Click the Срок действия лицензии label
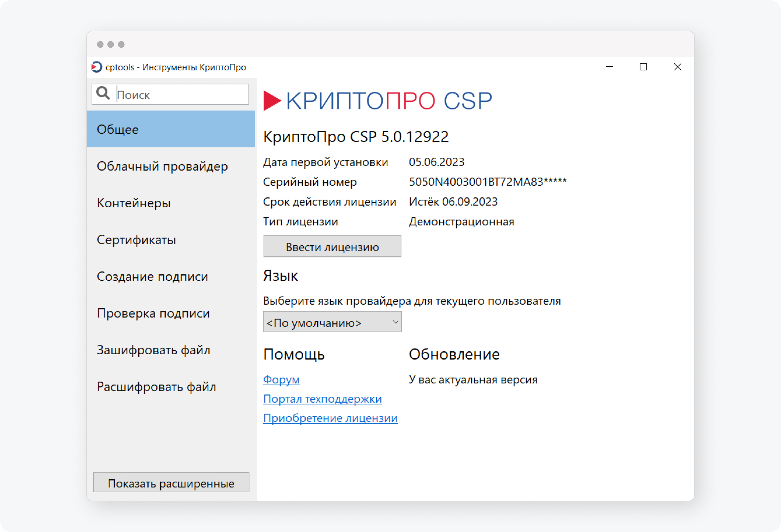781x532 pixels. [330, 202]
